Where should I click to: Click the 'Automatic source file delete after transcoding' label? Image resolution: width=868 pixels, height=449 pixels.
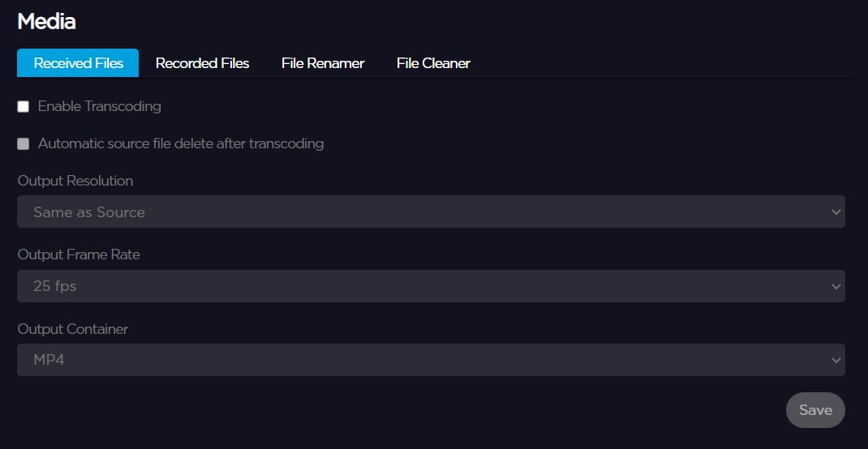(181, 143)
